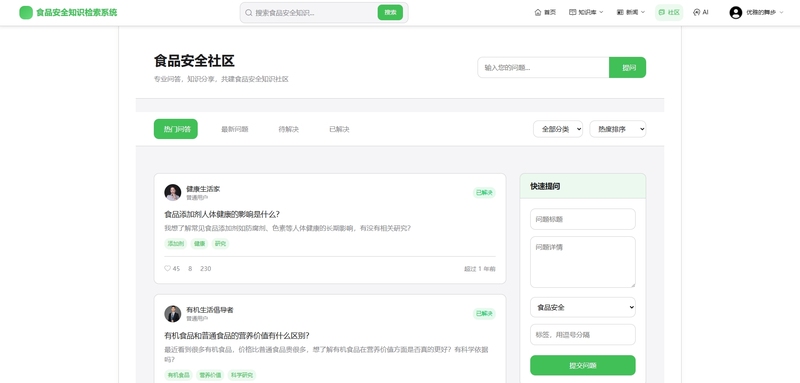Click username 有机生活倡导者
The height and width of the screenshot is (383, 800).
[210, 310]
